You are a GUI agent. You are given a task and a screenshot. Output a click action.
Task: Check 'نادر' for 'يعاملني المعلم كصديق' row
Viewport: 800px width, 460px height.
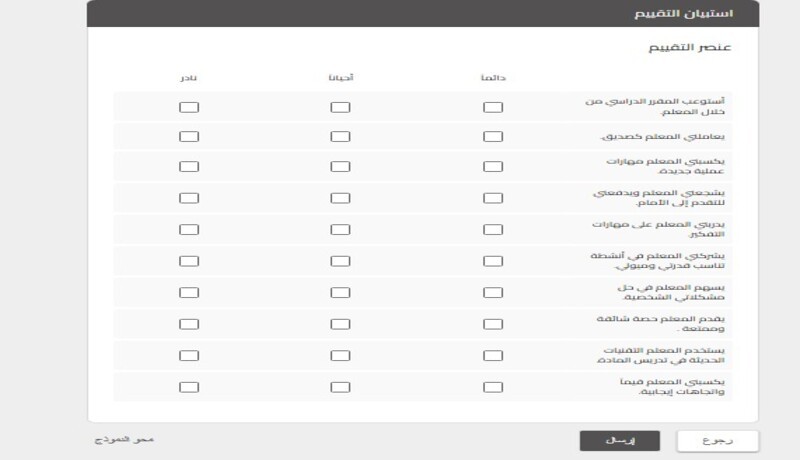pos(189,136)
